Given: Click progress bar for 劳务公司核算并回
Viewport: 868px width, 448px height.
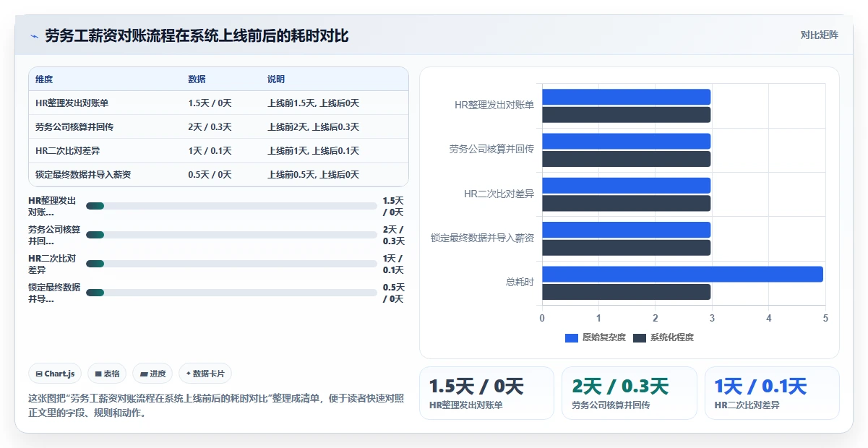Looking at the screenshot, I should 231,235.
